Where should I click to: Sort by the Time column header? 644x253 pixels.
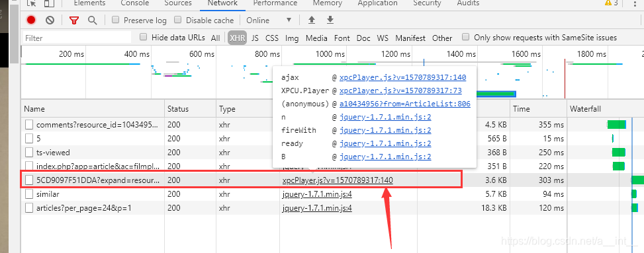pos(539,108)
